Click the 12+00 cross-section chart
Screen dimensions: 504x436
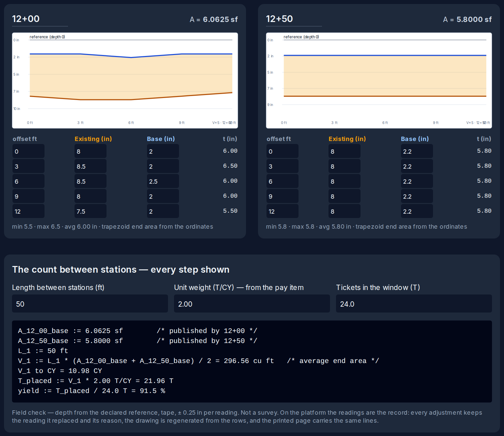click(x=125, y=80)
